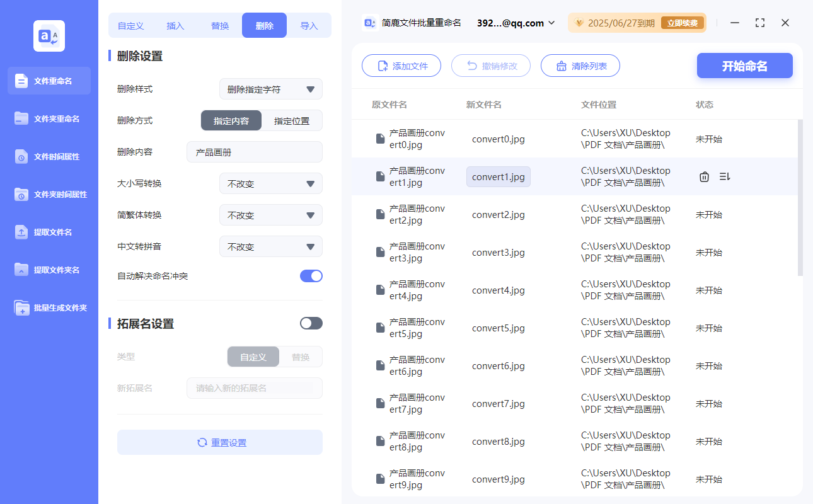The image size is (813, 504).
Task: Click the 开始命名 button
Action: pos(744,66)
